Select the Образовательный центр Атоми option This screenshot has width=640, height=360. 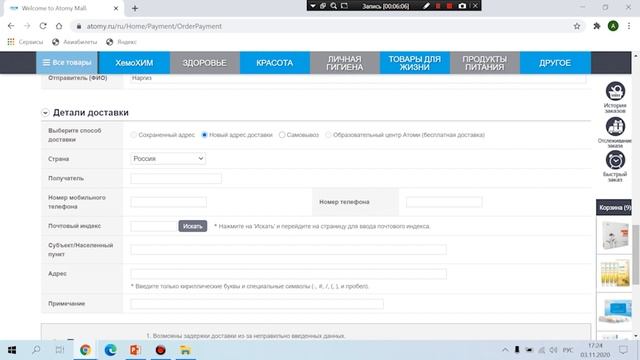click(328, 135)
